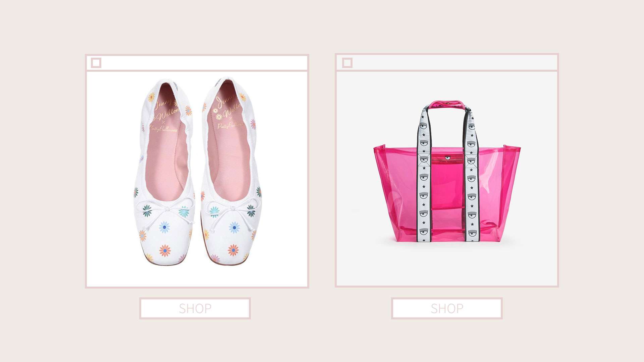Screen dimensions: 644x362
Task: Click the blank title bar above the shoes
Action: coord(204,63)
